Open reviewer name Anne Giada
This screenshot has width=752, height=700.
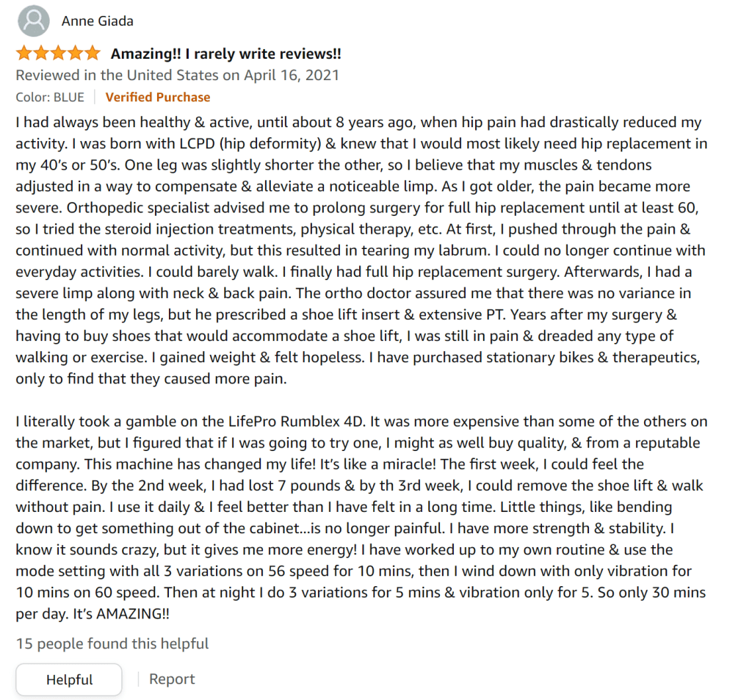tap(98, 21)
